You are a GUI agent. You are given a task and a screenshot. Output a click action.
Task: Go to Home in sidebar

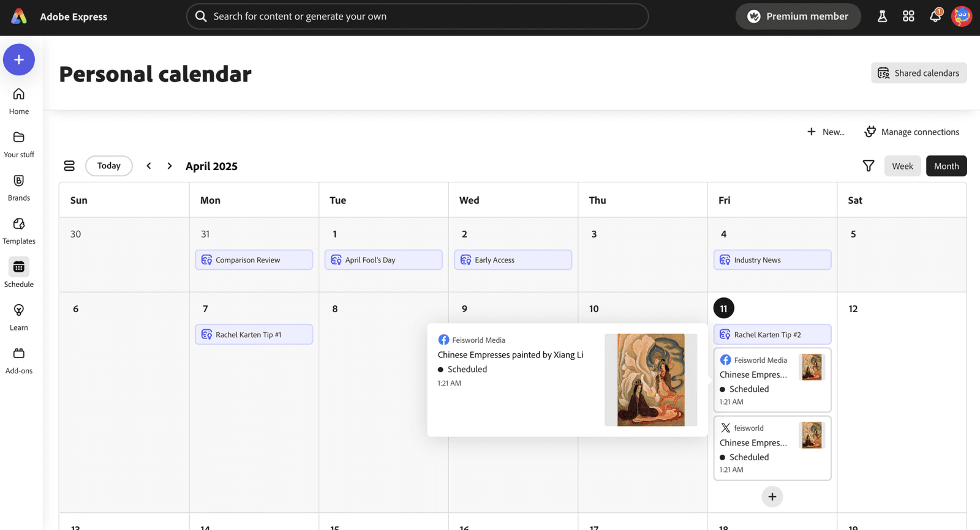(x=19, y=101)
